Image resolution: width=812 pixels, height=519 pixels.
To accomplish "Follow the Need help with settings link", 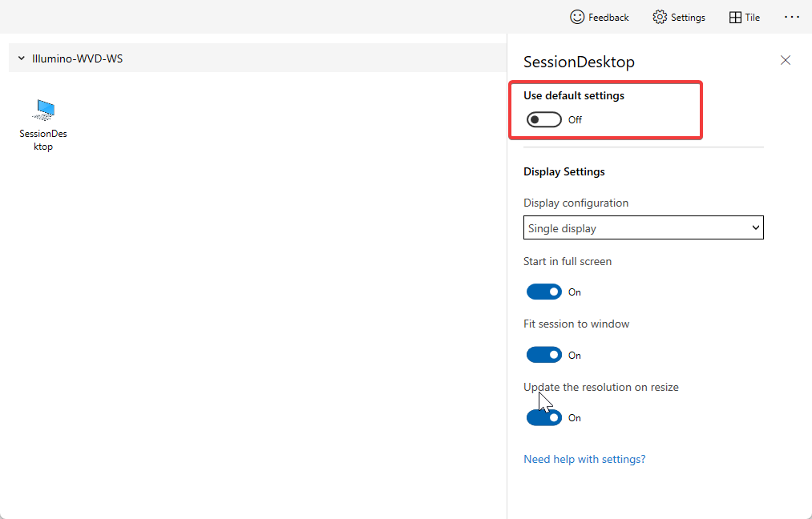I will pos(584,459).
